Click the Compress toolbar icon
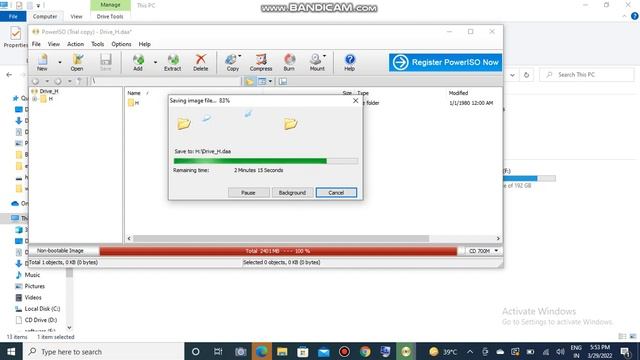Screen dimensions: 640x360 coord(261,62)
